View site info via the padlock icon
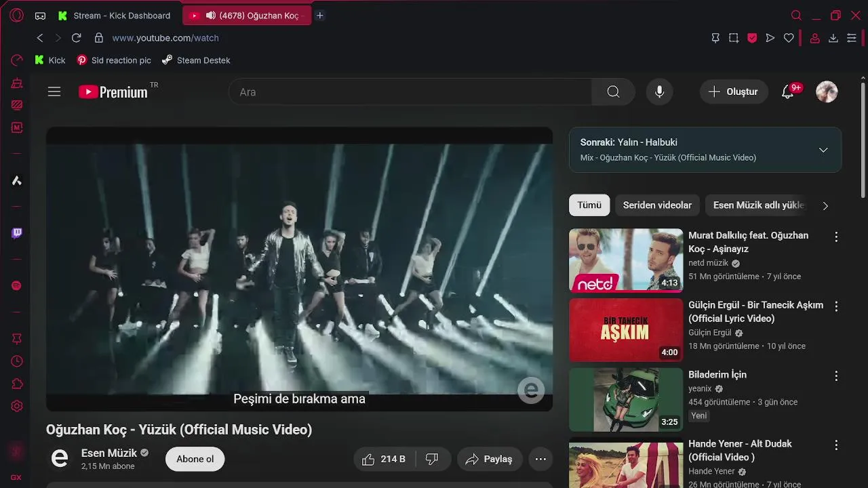Image resolution: width=868 pixels, height=488 pixels. [99, 38]
